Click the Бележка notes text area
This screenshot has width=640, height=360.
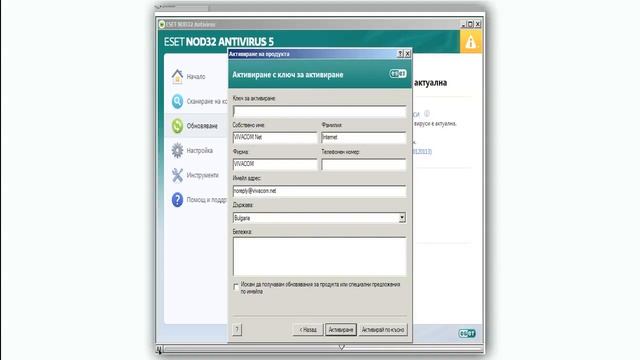(320, 256)
